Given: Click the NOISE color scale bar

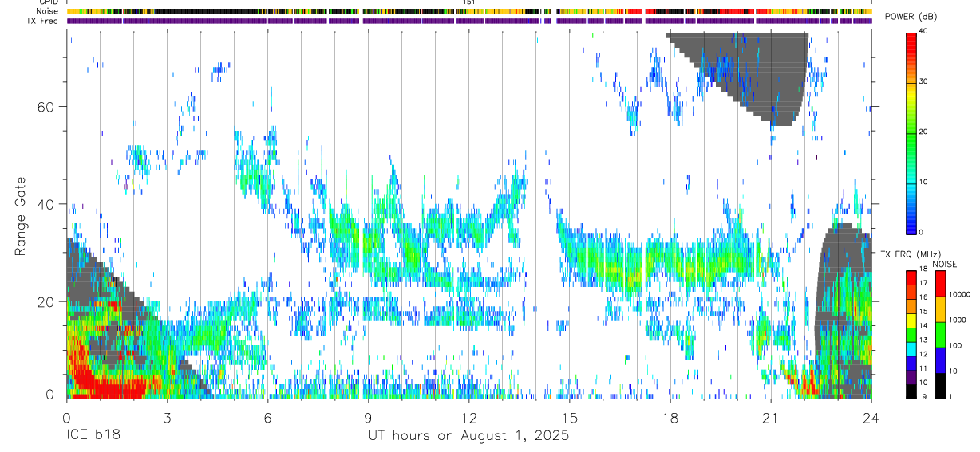Looking at the screenshot, I should 940,334.
